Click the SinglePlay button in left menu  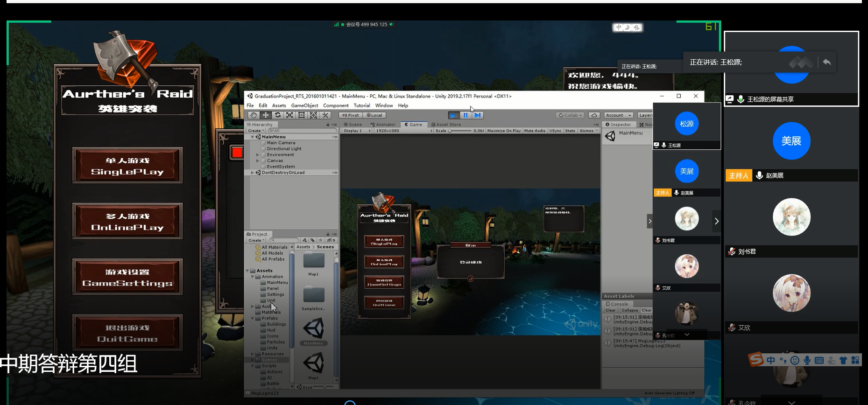point(127,166)
